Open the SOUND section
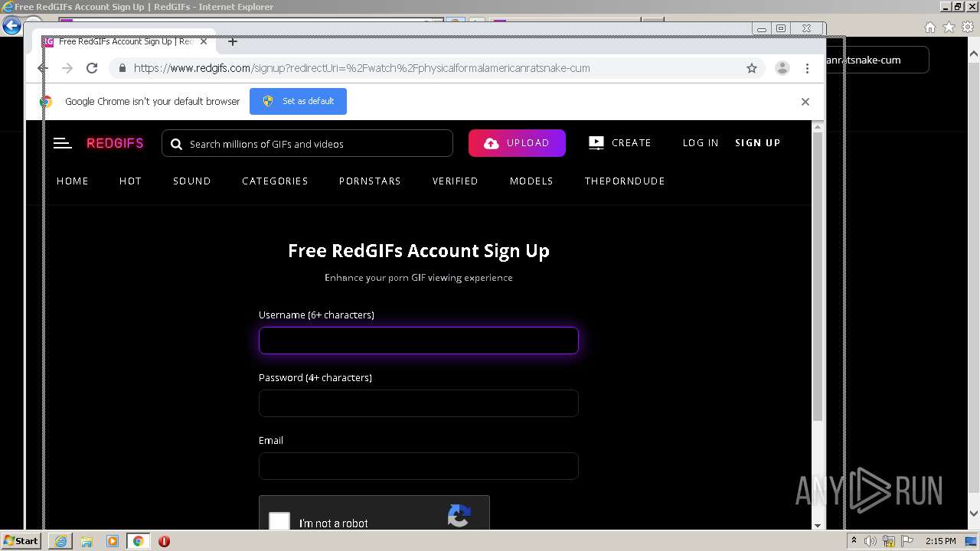This screenshot has height=551, width=980. [192, 181]
